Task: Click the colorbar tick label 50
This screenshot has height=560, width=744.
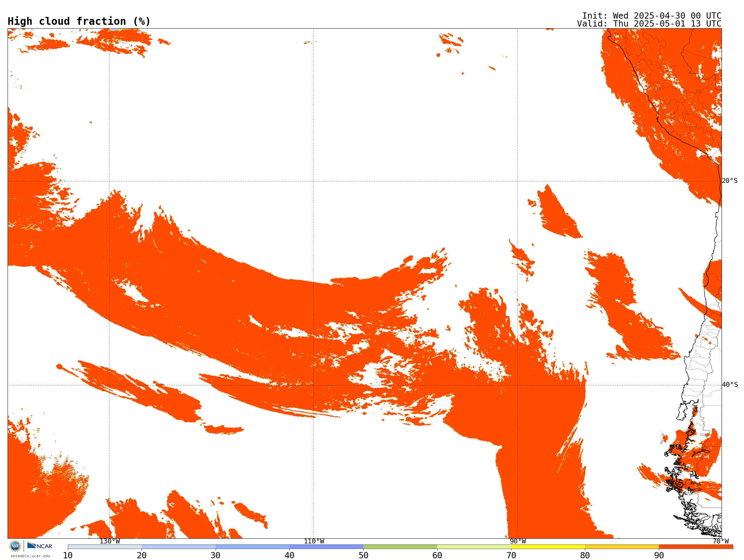Action: [363, 555]
